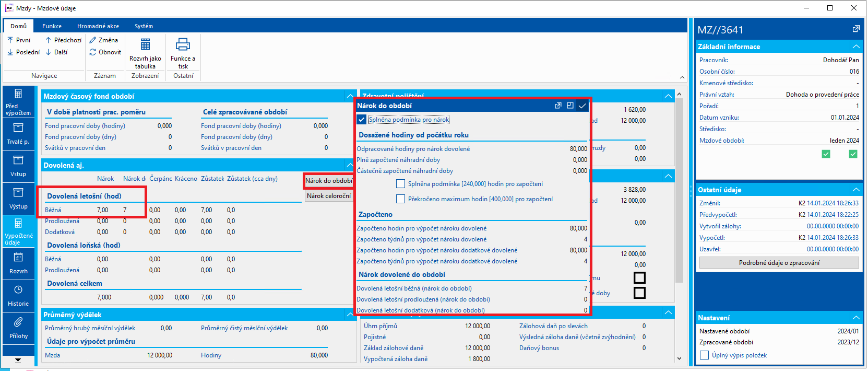Click the second green check under Mzdové období

[x=853, y=154]
